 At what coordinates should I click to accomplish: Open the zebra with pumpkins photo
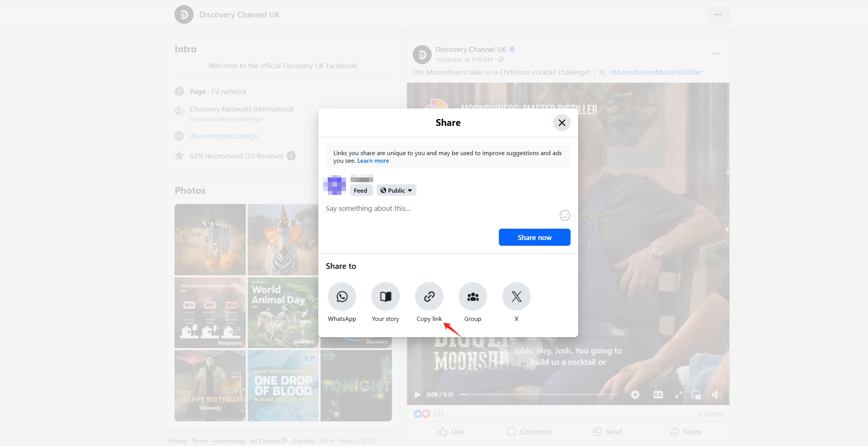[210, 240]
